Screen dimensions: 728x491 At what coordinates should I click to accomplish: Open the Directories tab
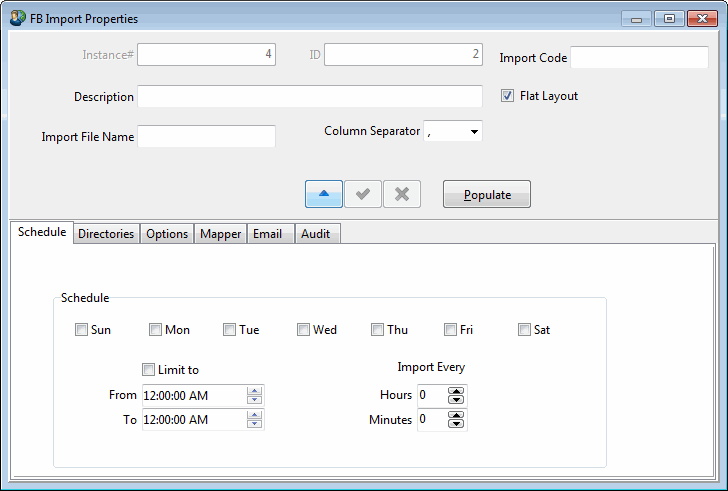pos(106,233)
